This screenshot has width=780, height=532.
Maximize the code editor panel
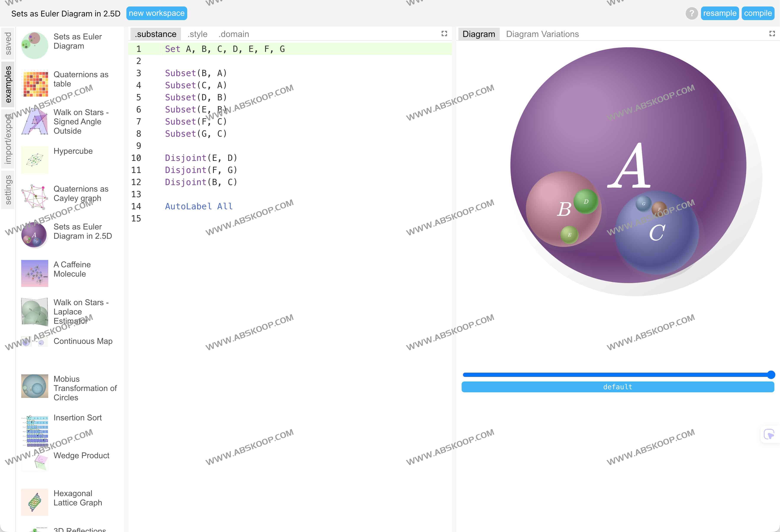444,34
